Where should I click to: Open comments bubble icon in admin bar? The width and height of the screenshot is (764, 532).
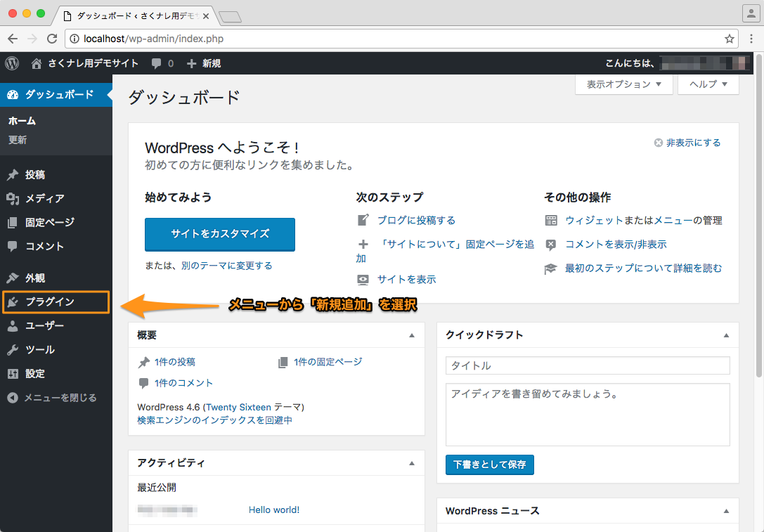[157, 63]
